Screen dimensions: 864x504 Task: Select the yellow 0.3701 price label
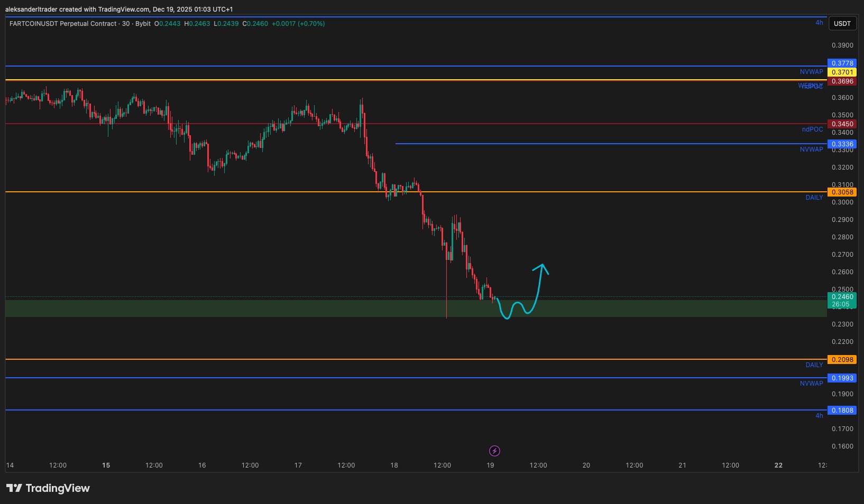tap(842, 72)
